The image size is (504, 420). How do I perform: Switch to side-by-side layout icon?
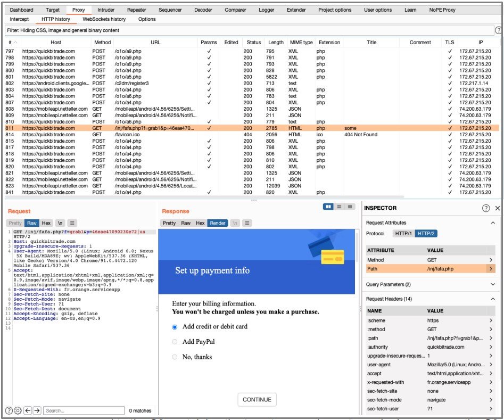pos(328,207)
